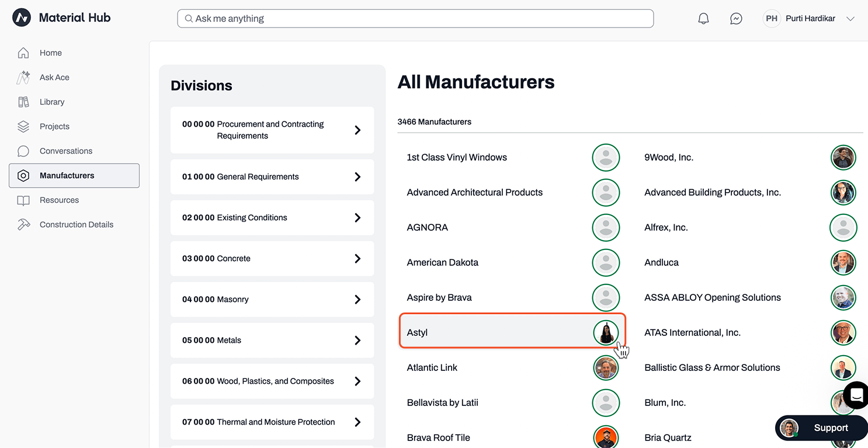Click the Material Hub logo icon
Viewport: 868px width, 448px height.
tap(22, 18)
